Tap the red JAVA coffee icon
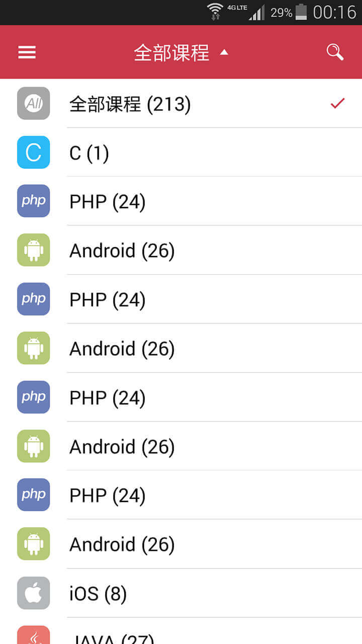This screenshot has width=362, height=644. (34, 636)
